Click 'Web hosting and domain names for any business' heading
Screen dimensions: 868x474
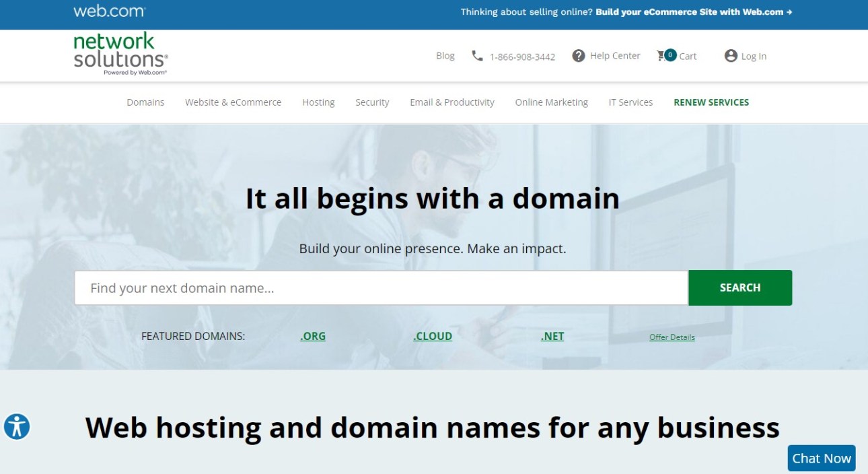pyautogui.click(x=433, y=428)
